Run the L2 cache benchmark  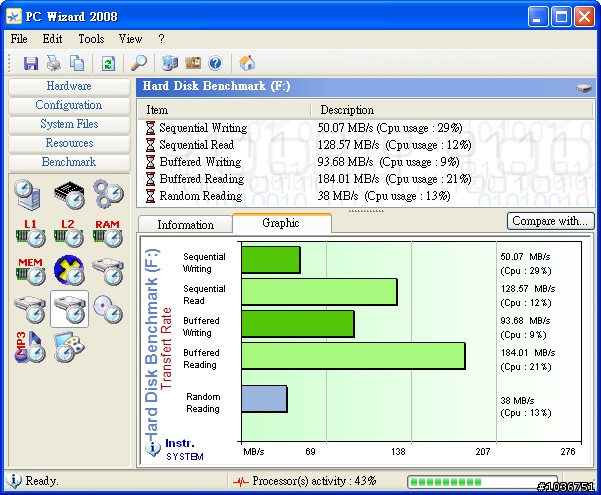[69, 233]
